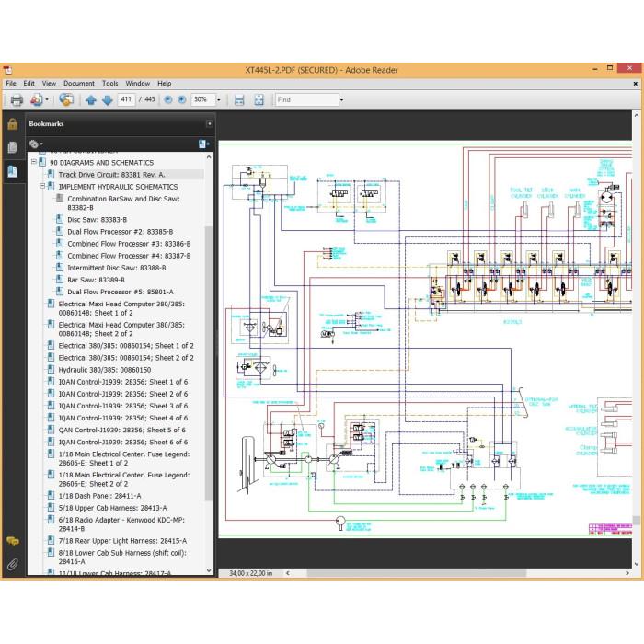Collapse the 90 DIAGRAMS AND SCHEMATICS bookmark
Viewport: 644px width, 644px height.
pyautogui.click(x=34, y=162)
